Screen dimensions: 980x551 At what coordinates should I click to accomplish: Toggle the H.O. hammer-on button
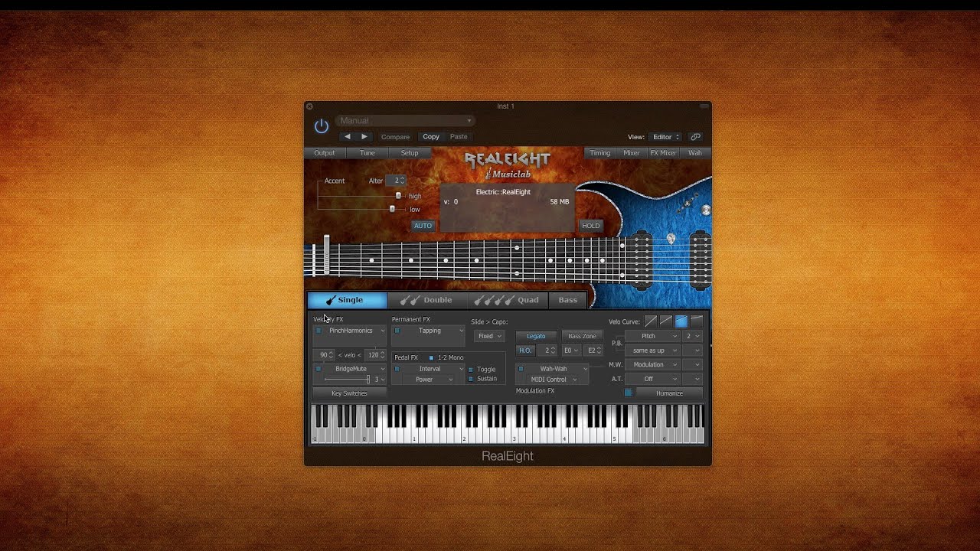524,350
